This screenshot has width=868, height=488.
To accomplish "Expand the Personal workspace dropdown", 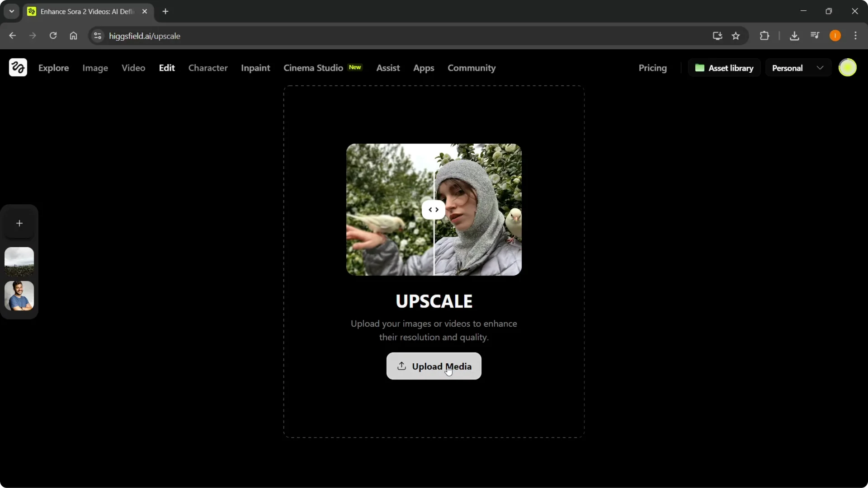I will click(x=821, y=67).
